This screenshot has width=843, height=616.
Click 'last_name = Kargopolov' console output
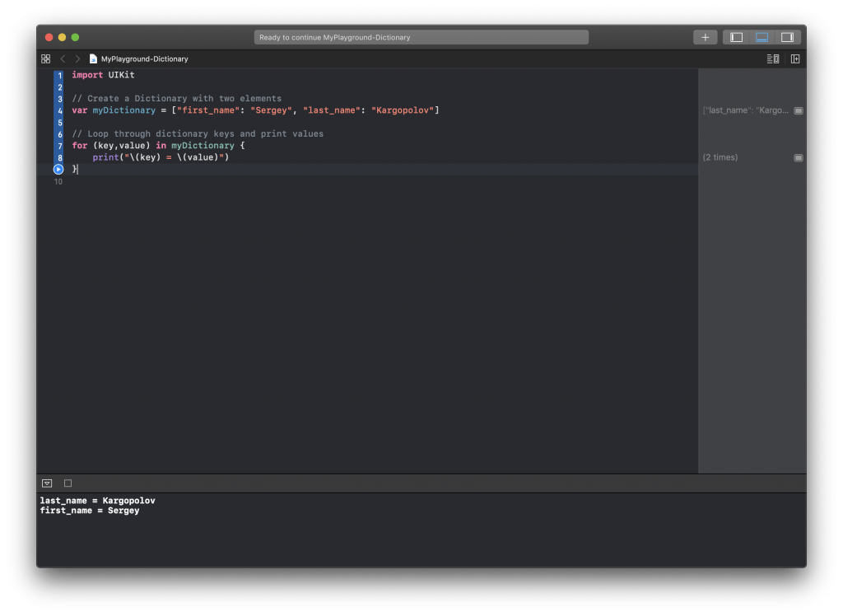click(x=97, y=501)
